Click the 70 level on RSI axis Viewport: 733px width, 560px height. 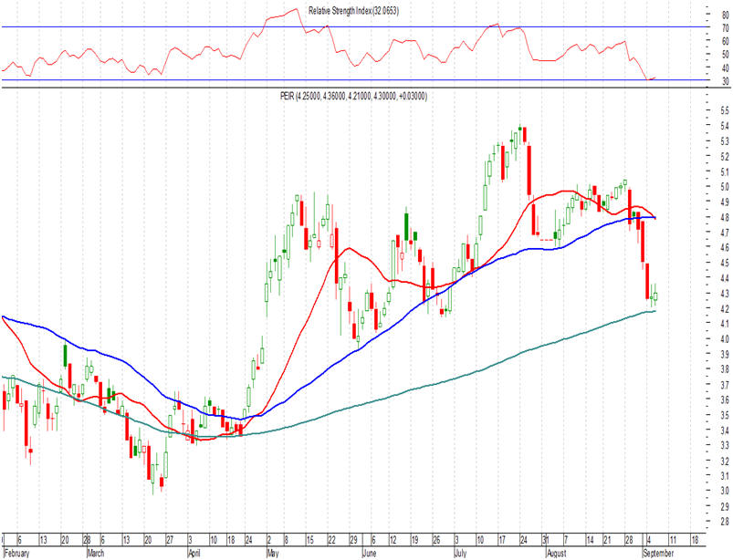[725, 28]
